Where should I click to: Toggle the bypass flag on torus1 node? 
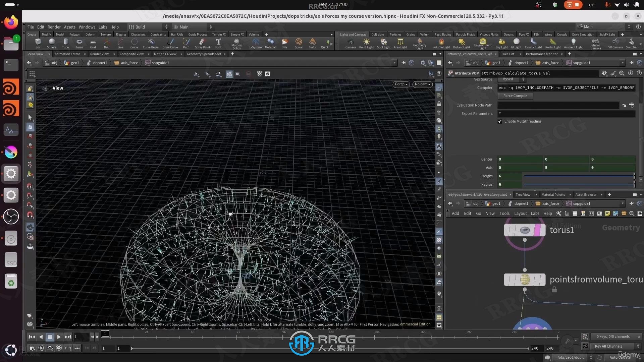tap(507, 230)
